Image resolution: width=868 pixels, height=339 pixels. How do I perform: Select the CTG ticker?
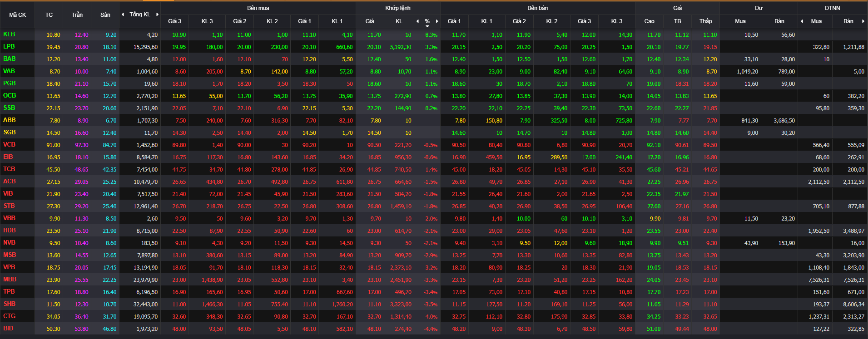point(9,316)
